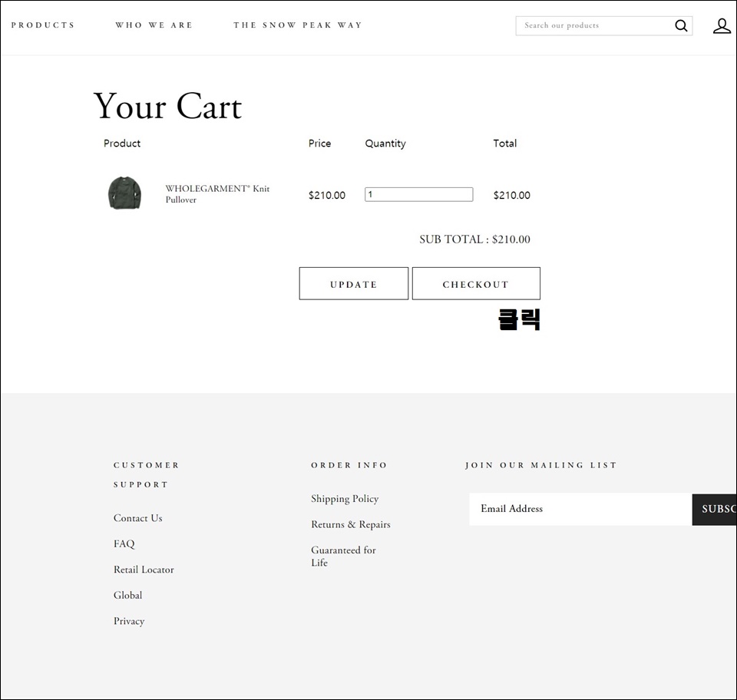Click the Total column header
The height and width of the screenshot is (700, 737).
pos(505,144)
